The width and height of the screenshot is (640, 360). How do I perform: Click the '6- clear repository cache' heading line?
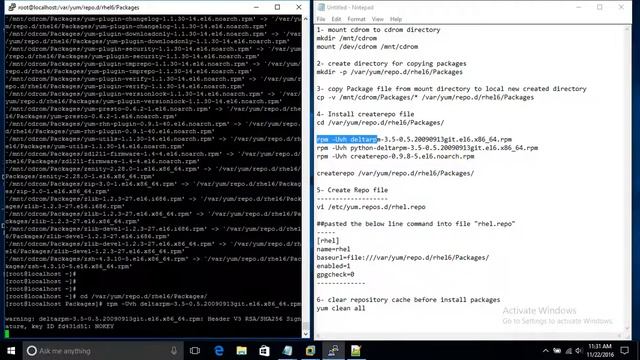pos(408,300)
